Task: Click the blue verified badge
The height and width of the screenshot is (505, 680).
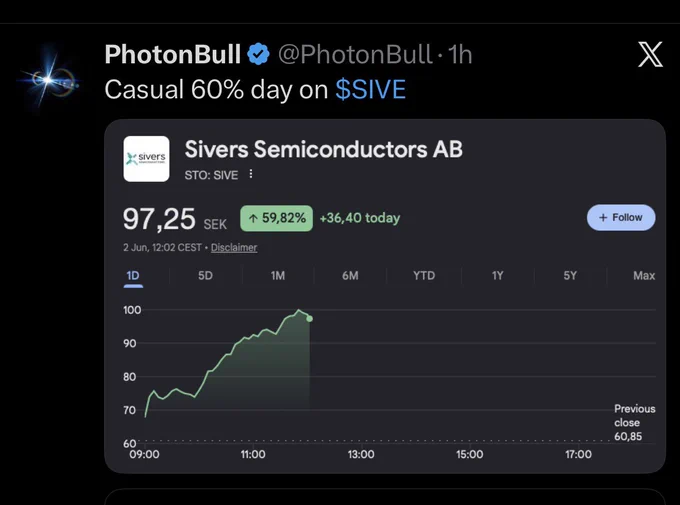Action: point(258,54)
